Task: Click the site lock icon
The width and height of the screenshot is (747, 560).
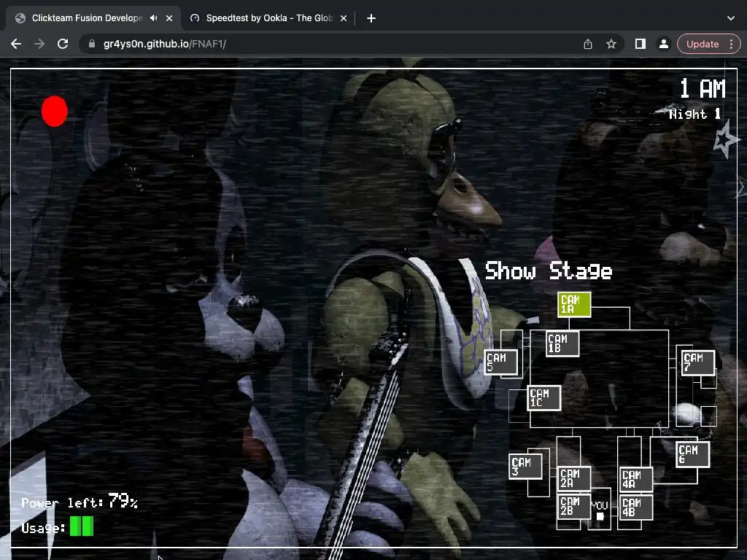Action: [92, 44]
